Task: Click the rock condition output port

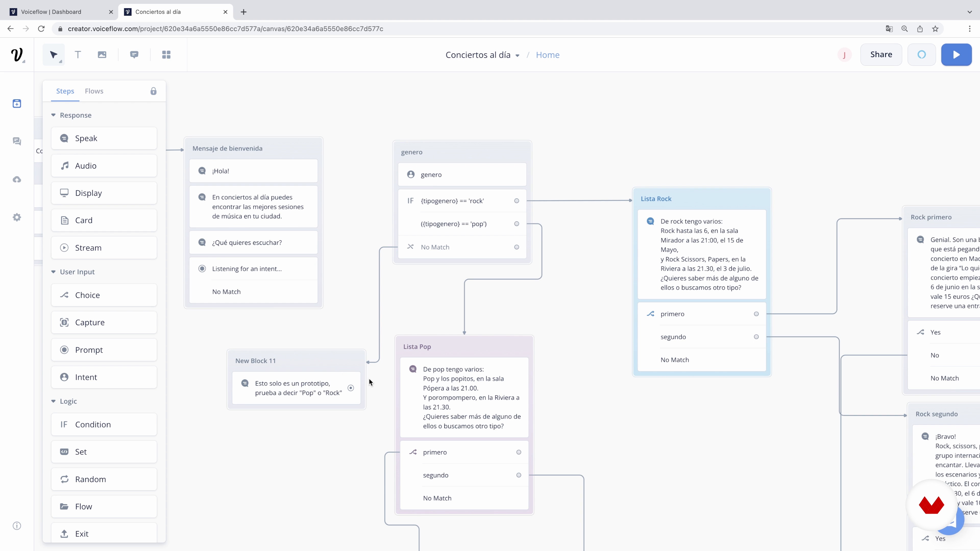Action: [x=517, y=201]
